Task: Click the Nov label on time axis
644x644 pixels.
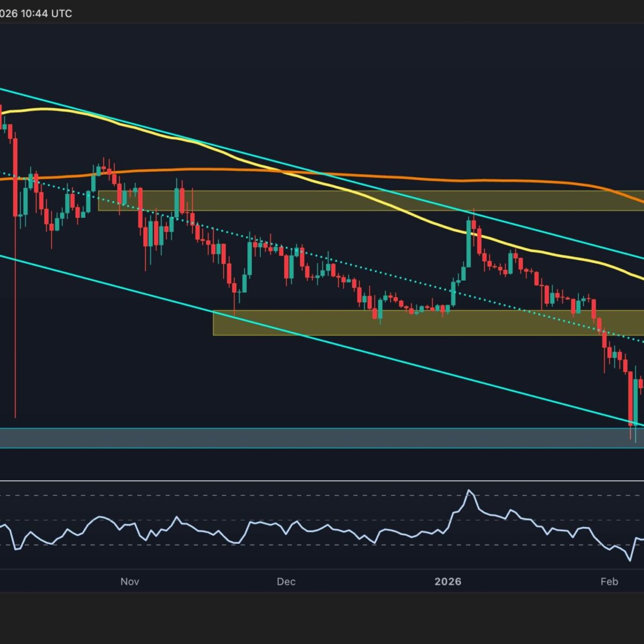Action: [130, 582]
